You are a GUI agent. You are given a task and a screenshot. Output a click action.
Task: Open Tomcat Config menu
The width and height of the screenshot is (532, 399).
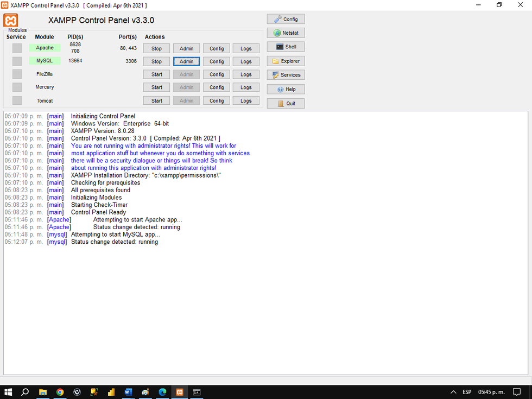point(217,101)
